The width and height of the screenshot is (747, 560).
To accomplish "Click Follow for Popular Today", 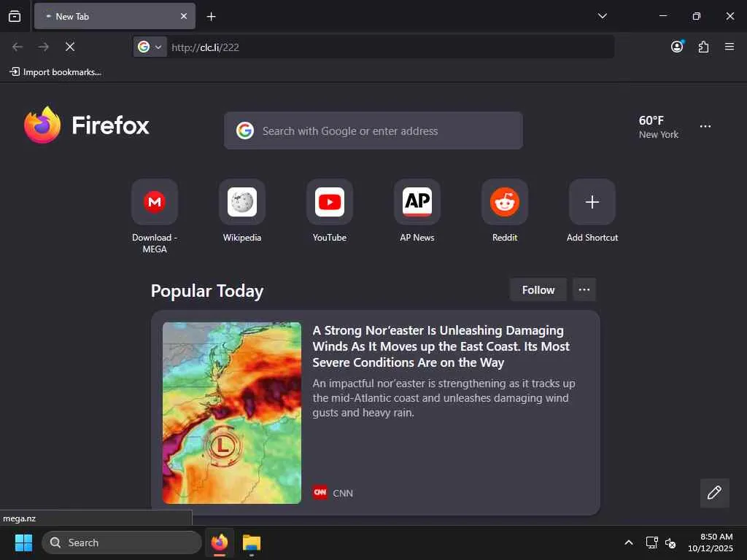I will (x=538, y=290).
